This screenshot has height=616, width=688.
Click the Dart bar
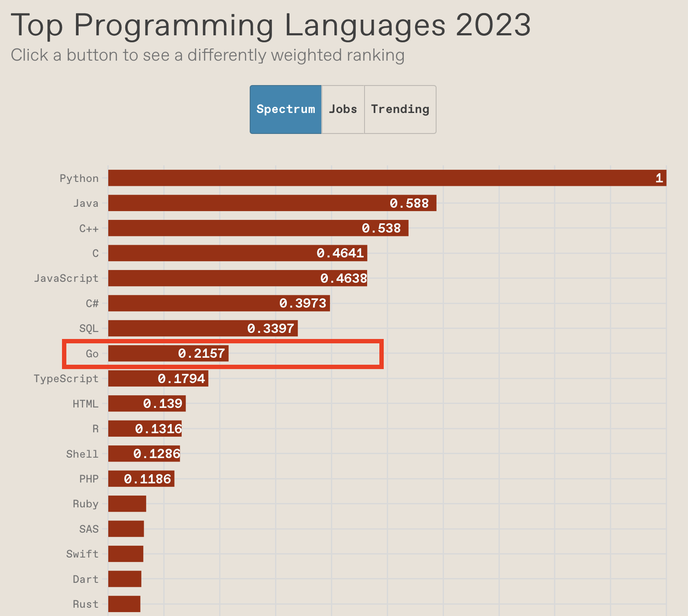tap(125, 579)
